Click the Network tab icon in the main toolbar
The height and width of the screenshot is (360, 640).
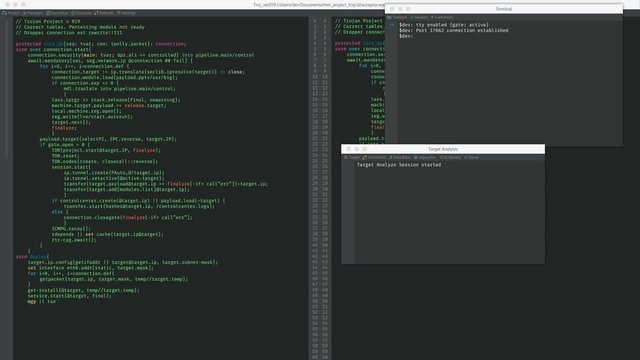pos(97,13)
